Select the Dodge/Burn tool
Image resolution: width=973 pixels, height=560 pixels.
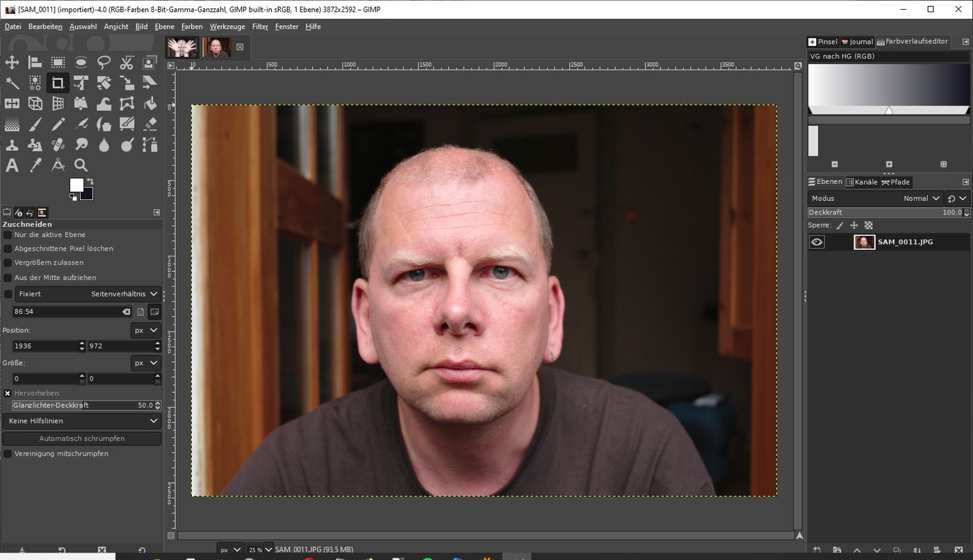[126, 145]
